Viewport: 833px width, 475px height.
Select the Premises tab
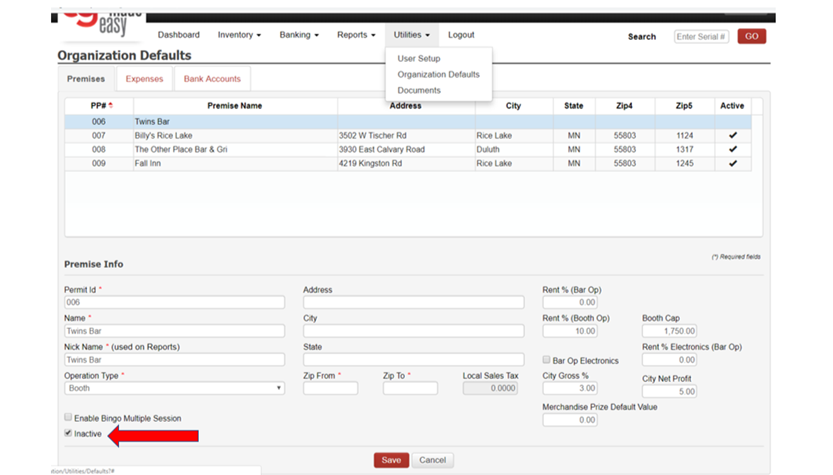point(86,79)
